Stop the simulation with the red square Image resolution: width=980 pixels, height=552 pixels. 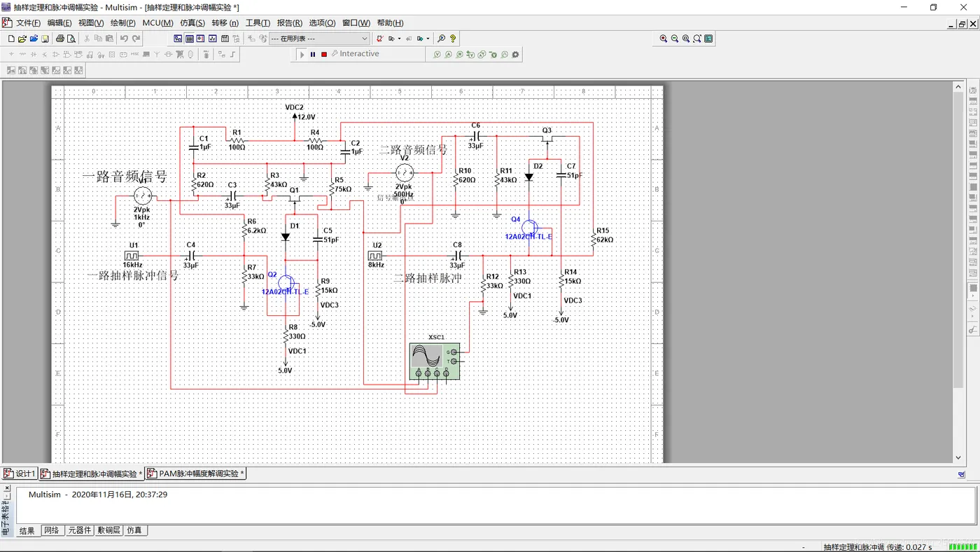[x=324, y=54]
